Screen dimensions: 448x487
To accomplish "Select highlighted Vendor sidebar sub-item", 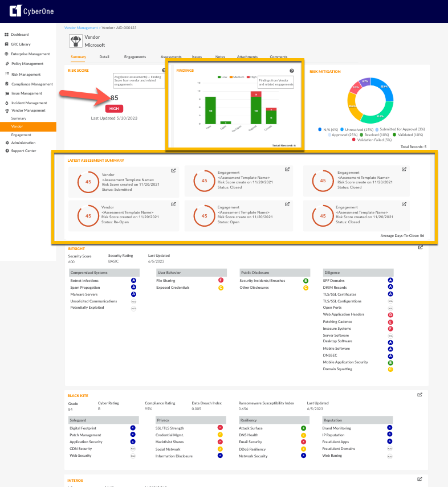I will 28,126.
